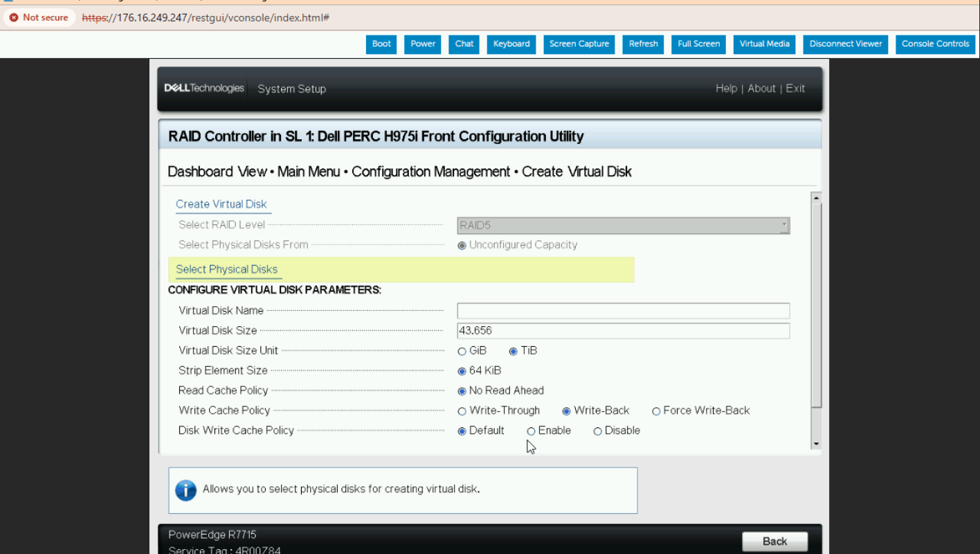The height and width of the screenshot is (554, 980).
Task: Expand the Select RAID Level dropdown
Action: pos(623,225)
